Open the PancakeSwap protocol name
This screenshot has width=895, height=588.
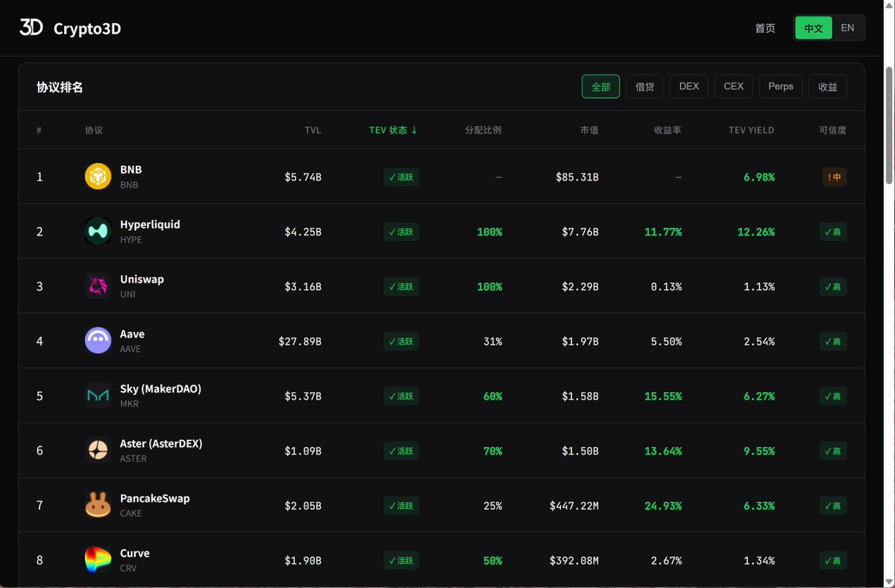point(155,499)
